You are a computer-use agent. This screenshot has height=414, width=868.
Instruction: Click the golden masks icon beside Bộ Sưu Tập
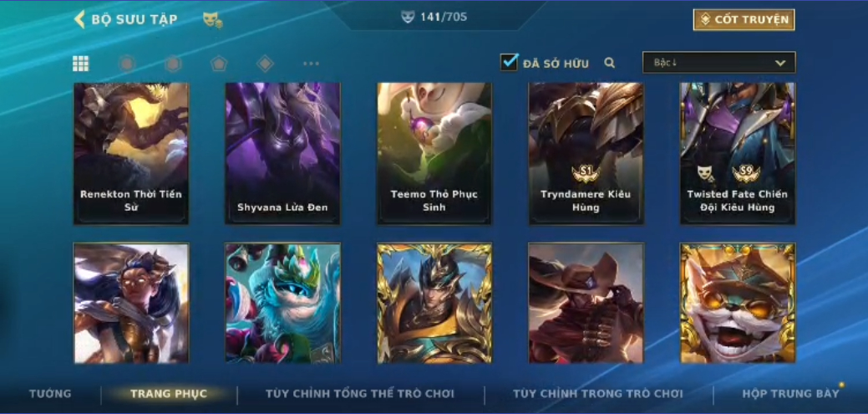212,20
